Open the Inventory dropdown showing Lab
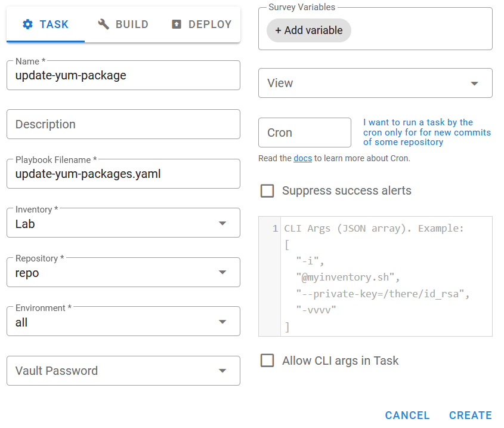This screenshot has width=504, height=428. tap(123, 223)
